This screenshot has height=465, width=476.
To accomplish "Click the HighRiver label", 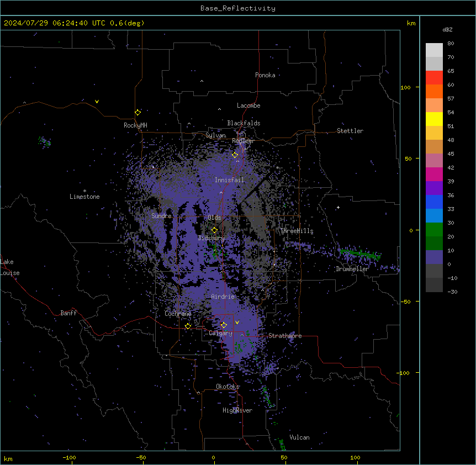I will 237,410.
